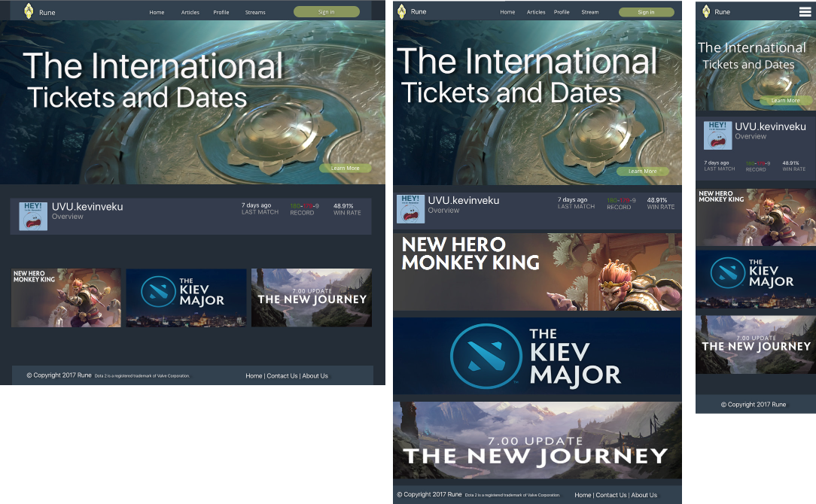
Task: Open Home in desktop navigation bar
Action: pos(157,13)
